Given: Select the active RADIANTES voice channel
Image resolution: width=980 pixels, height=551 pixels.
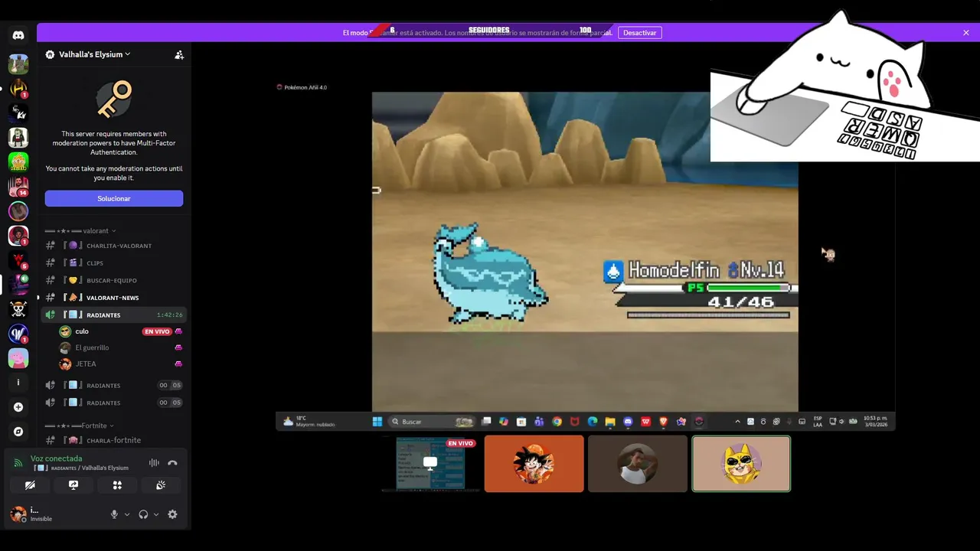Looking at the screenshot, I should coord(114,315).
